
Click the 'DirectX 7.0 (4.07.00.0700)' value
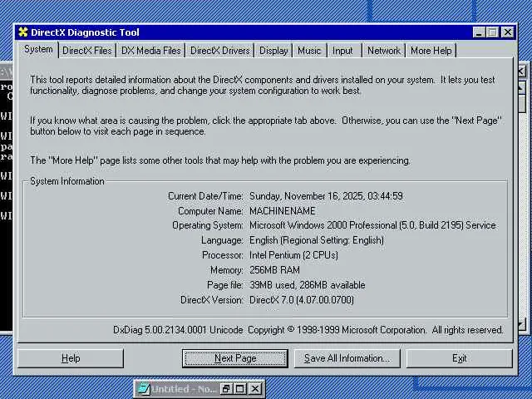point(301,300)
